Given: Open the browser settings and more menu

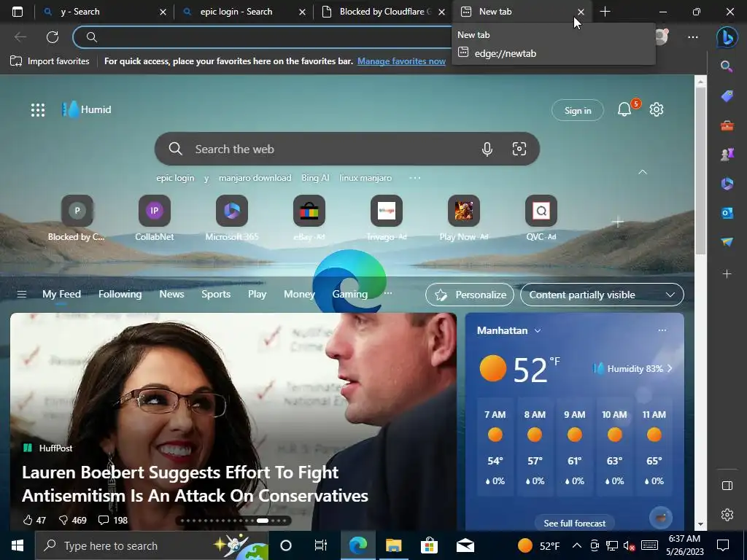Looking at the screenshot, I should [693, 36].
